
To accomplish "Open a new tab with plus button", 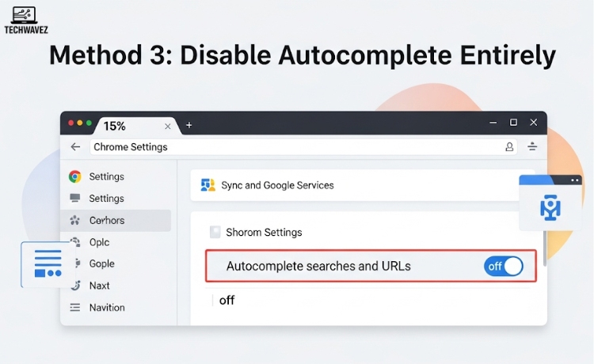I will [x=188, y=125].
